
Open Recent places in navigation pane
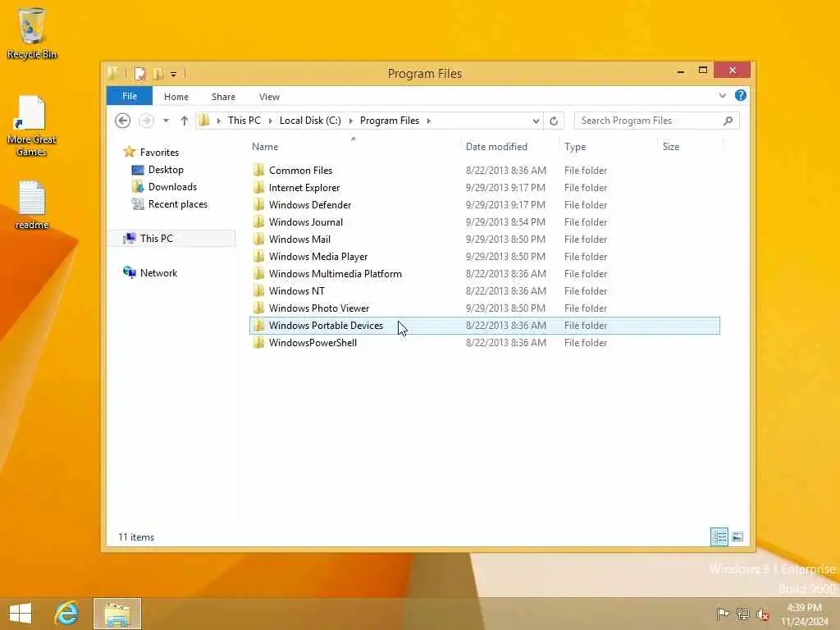click(177, 204)
